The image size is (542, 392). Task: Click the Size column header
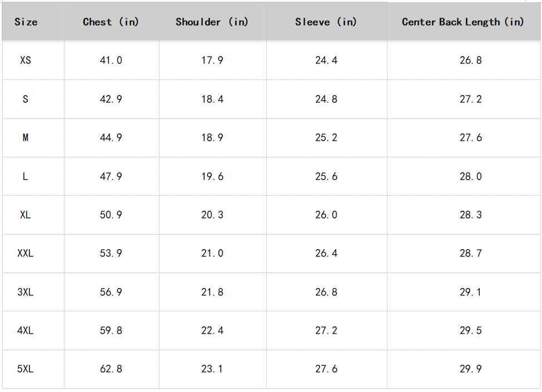point(26,22)
